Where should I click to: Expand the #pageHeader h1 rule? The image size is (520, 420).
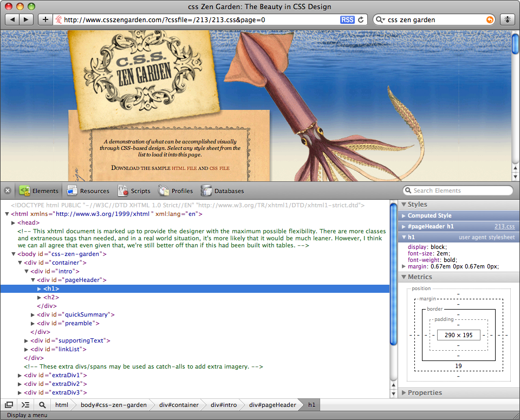tap(404, 226)
